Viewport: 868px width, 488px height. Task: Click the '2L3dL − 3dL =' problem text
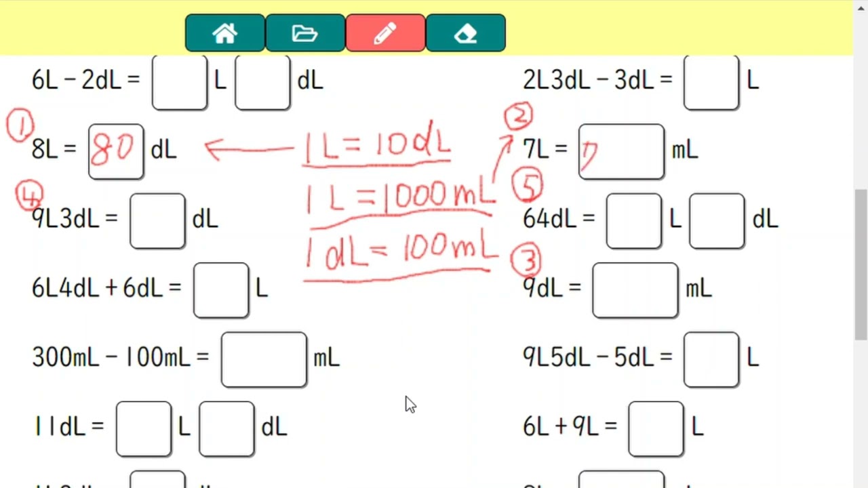pos(597,81)
